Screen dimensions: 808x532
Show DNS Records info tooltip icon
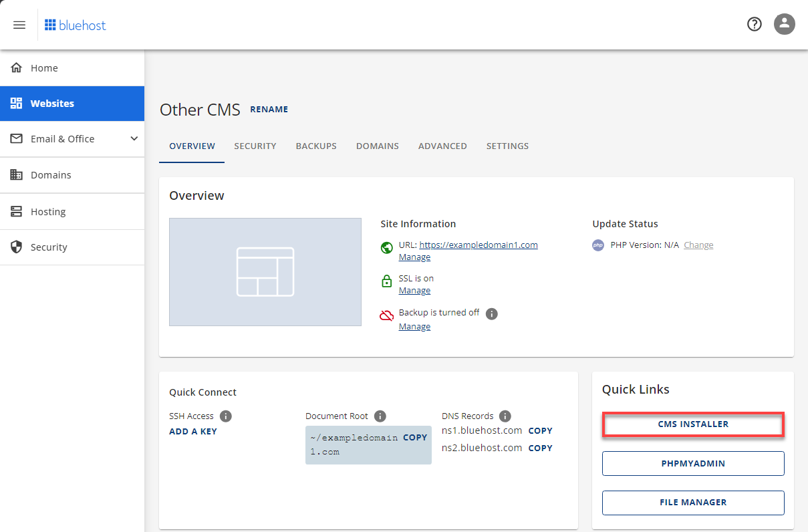[x=505, y=416]
